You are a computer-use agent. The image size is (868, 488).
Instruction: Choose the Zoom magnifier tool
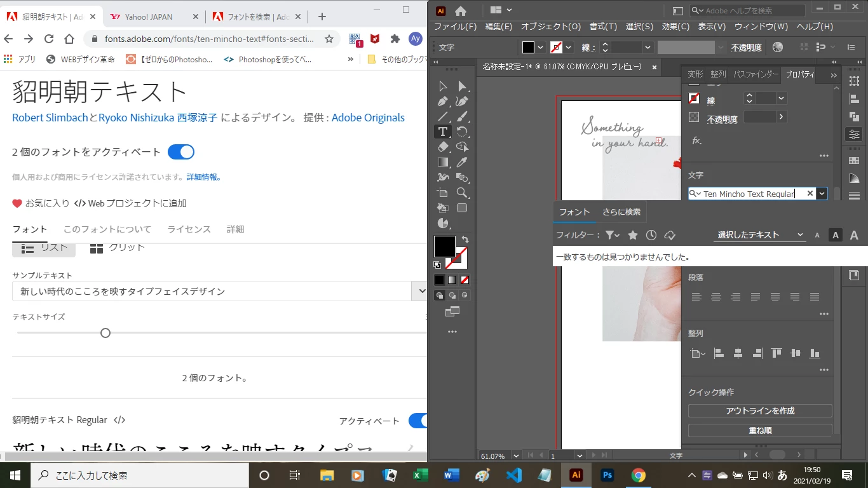click(462, 193)
